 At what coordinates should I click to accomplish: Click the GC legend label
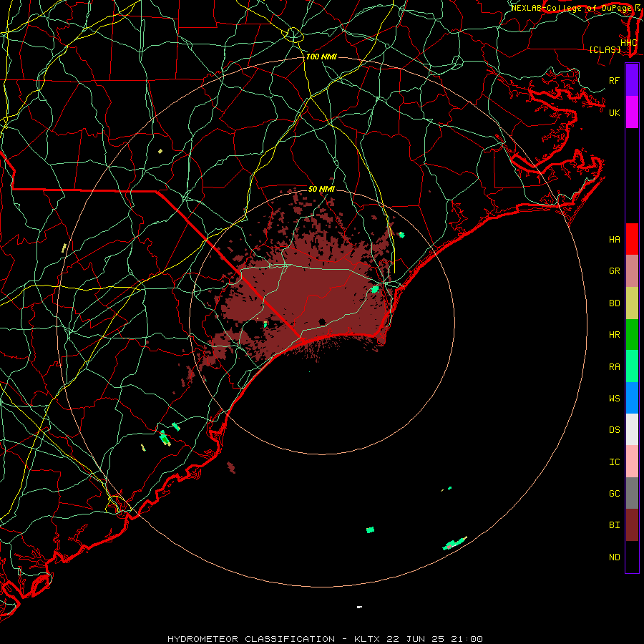click(614, 494)
